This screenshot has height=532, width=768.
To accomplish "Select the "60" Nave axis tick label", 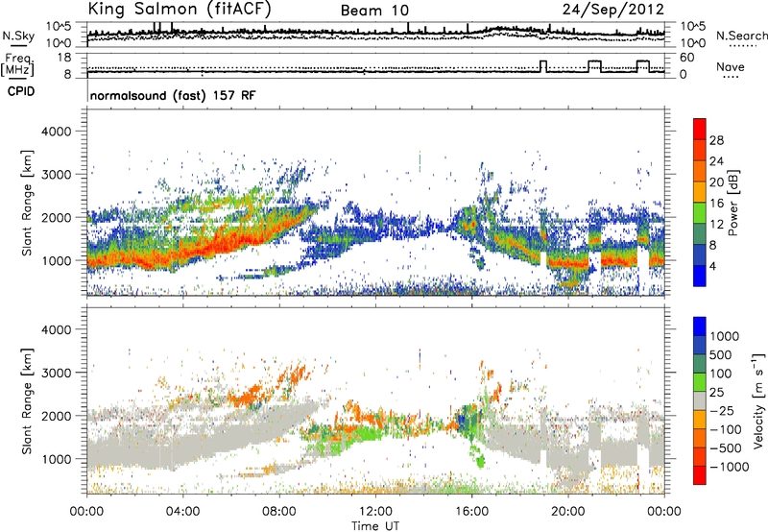I will [686, 58].
